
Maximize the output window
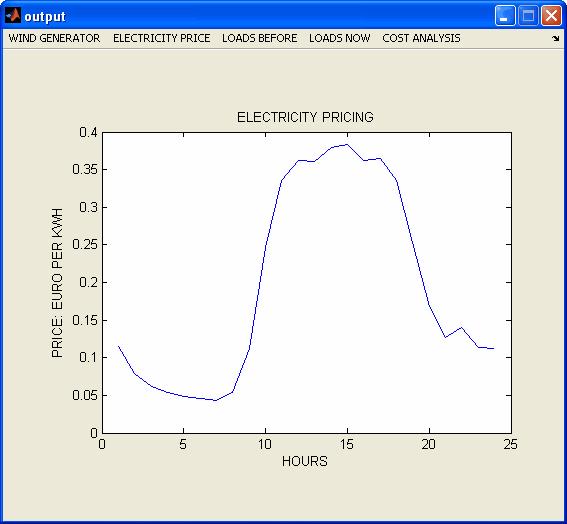[528, 16]
